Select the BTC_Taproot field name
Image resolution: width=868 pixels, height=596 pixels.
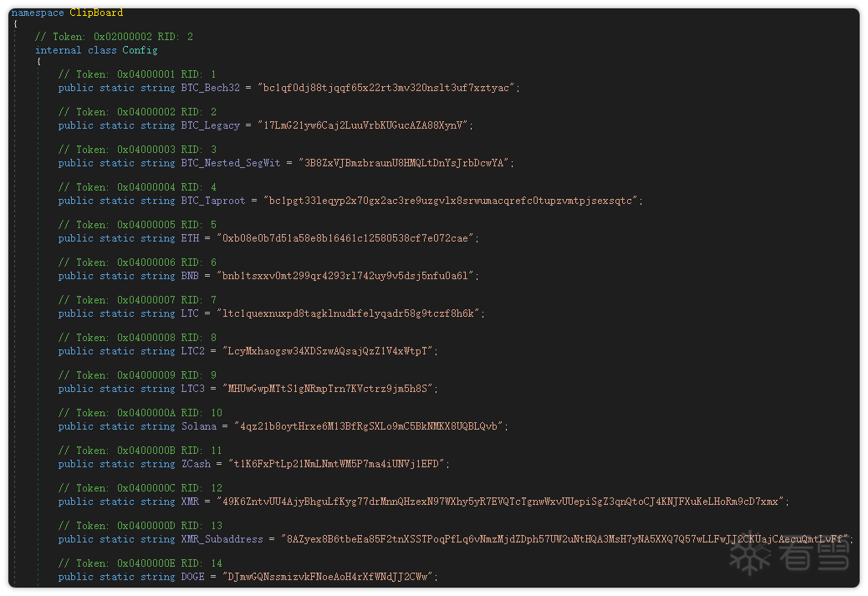(x=213, y=201)
